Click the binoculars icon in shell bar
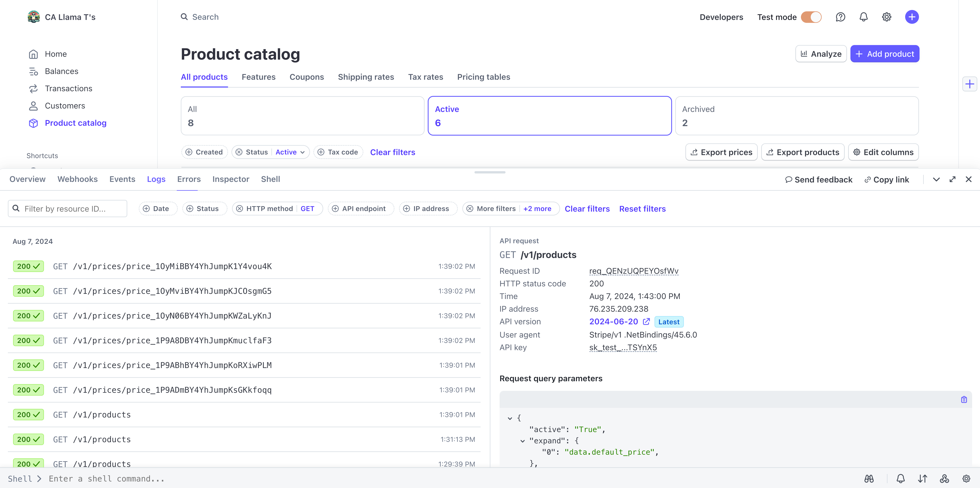This screenshot has height=488, width=980. coord(868,478)
